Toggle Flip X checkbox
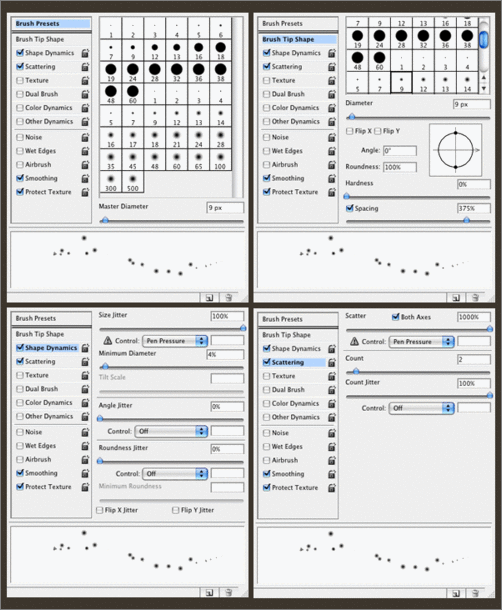The width and height of the screenshot is (502, 610). (349, 131)
